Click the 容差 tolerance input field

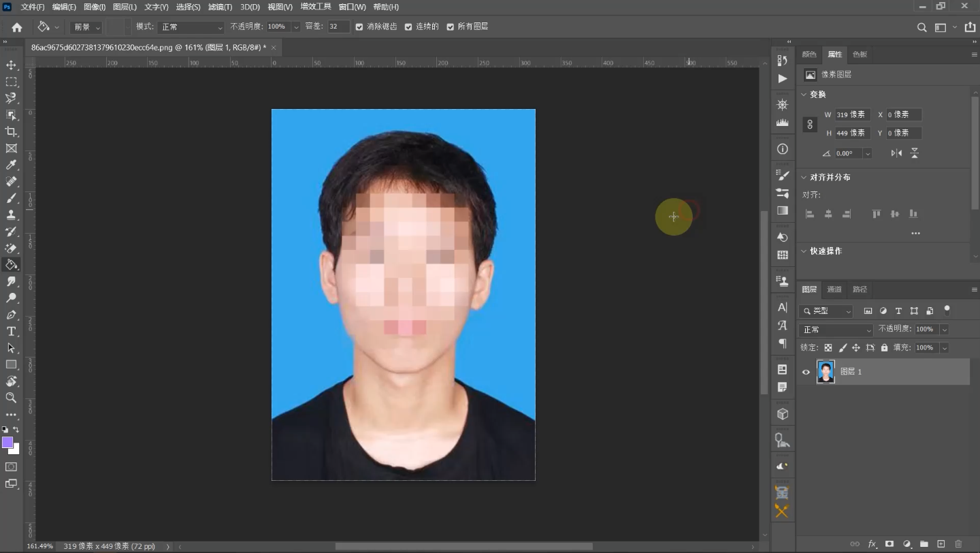pyautogui.click(x=338, y=27)
